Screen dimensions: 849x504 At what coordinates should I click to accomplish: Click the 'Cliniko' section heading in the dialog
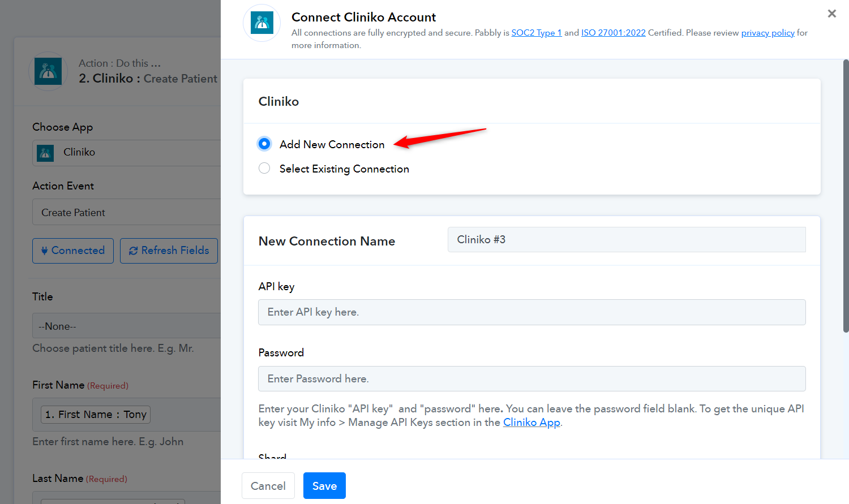coord(278,101)
